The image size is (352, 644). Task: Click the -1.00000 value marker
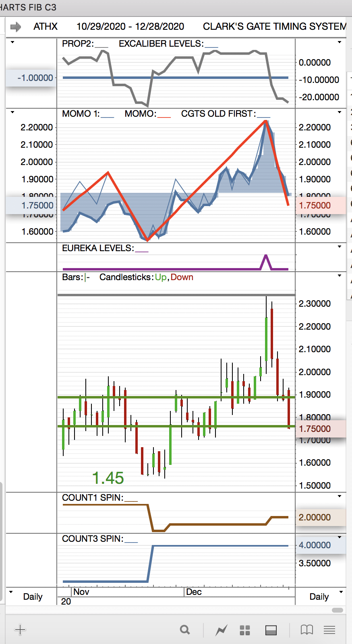click(31, 78)
